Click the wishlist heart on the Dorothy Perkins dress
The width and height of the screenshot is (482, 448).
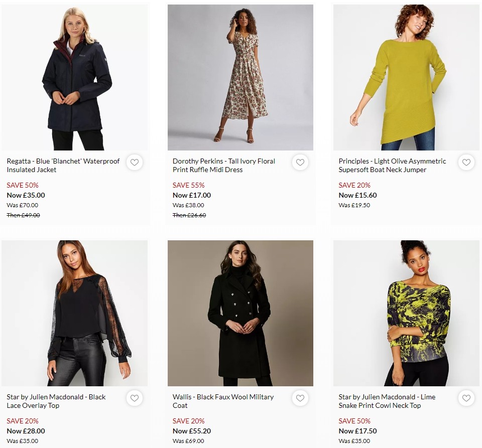click(300, 162)
